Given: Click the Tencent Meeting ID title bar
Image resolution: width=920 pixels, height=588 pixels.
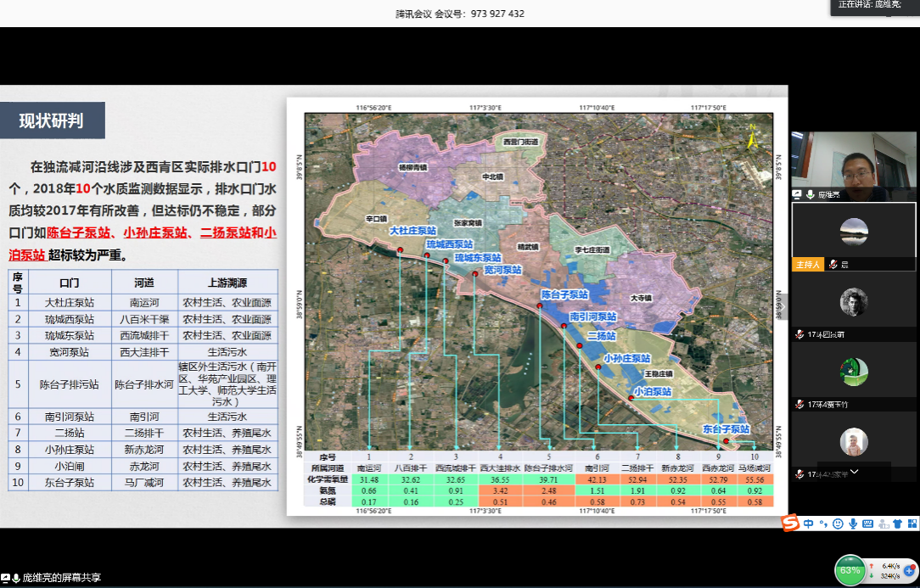Looking at the screenshot, I should point(460,14).
